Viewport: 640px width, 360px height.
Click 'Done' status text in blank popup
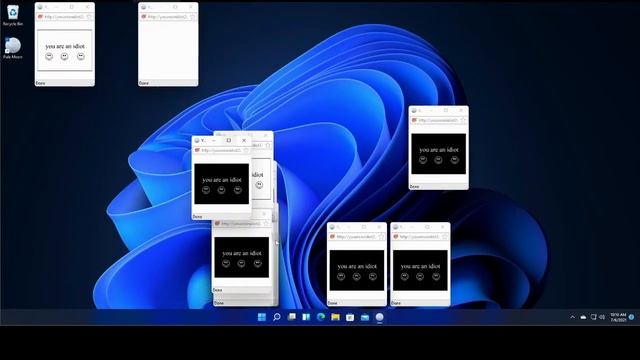144,83
